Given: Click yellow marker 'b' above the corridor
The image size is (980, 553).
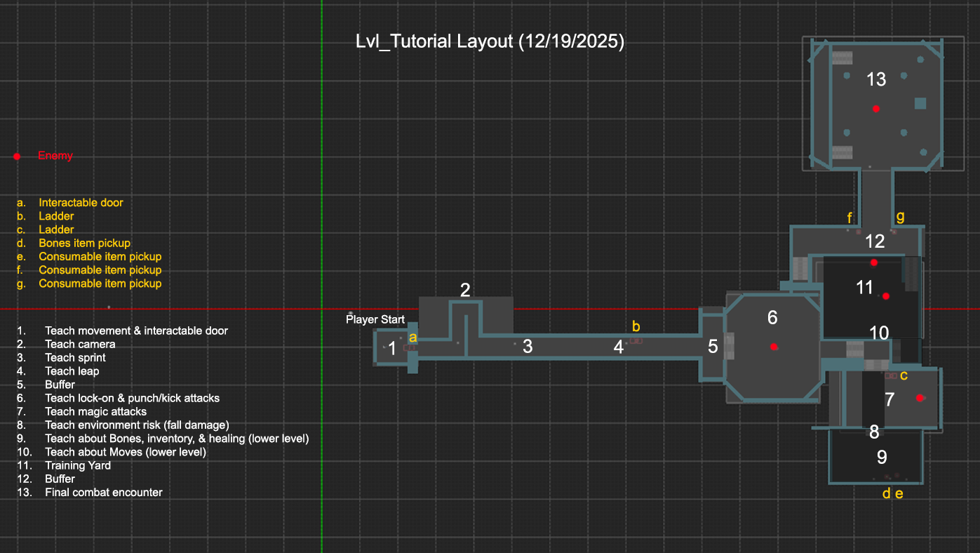Looking at the screenshot, I should (636, 326).
